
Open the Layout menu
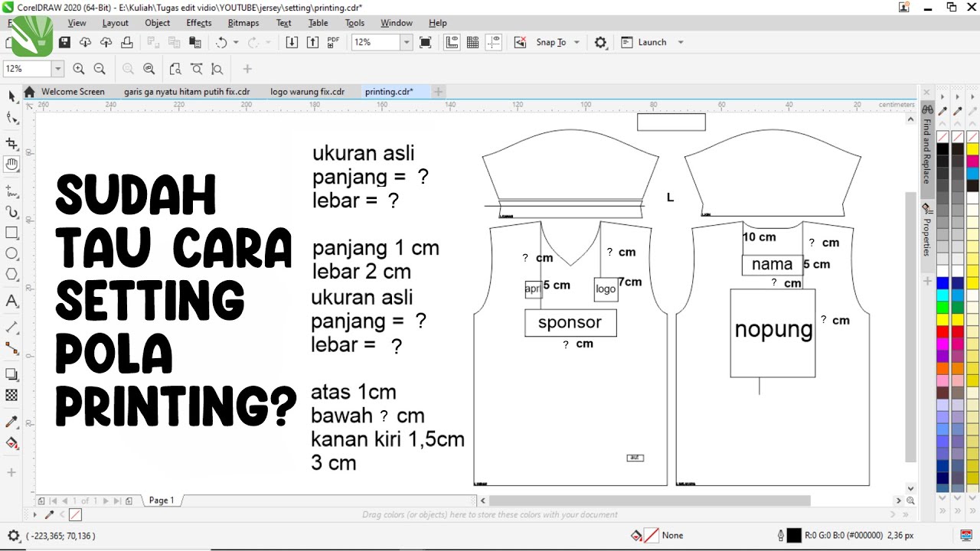pyautogui.click(x=116, y=23)
